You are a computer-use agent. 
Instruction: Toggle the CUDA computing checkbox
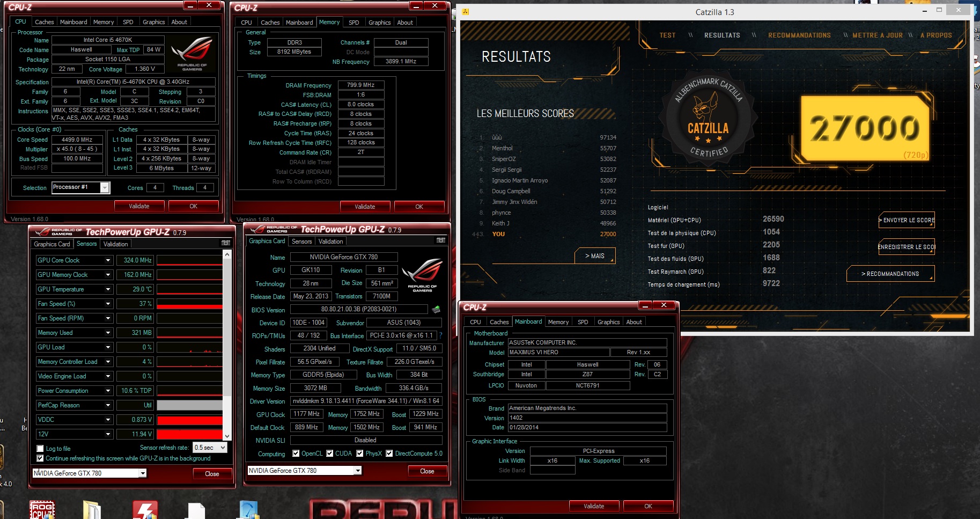[x=329, y=454]
